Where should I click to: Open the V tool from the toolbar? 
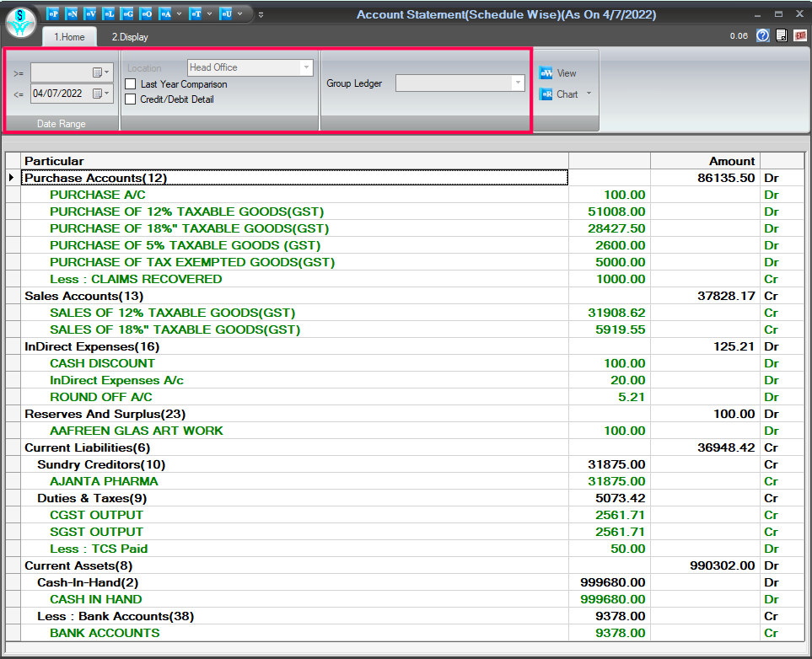90,13
